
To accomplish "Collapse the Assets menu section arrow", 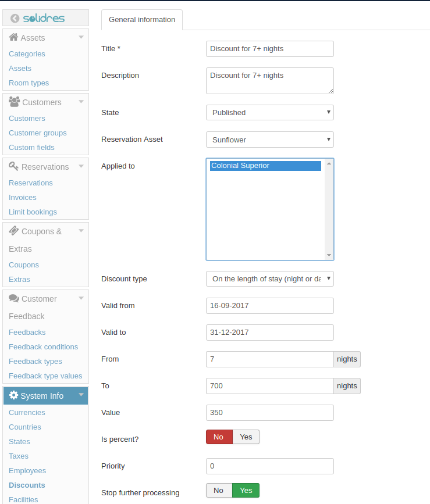I will coord(81,37).
